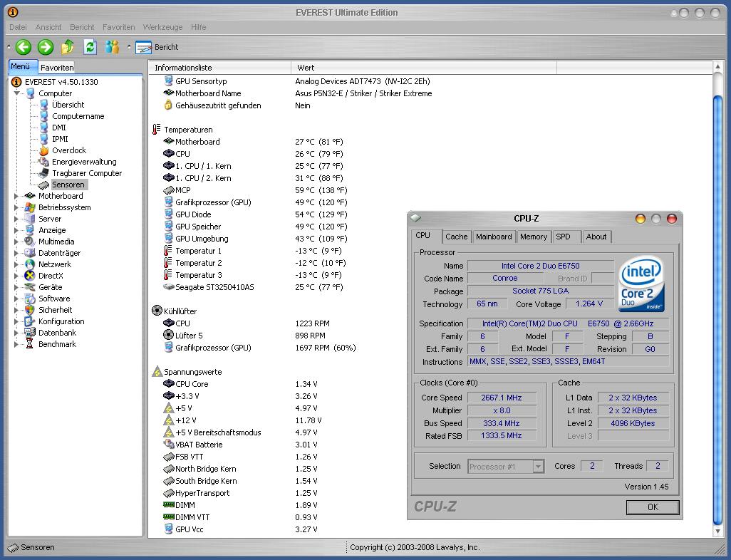Click the folder Up-level toolbar icon
The image size is (731, 560).
[68, 47]
